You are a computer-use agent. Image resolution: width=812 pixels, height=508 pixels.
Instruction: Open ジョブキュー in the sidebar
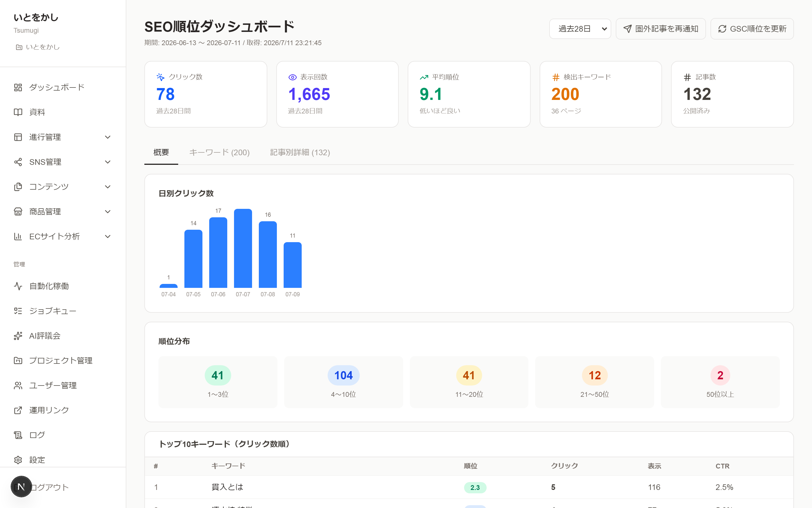pyautogui.click(x=63, y=311)
